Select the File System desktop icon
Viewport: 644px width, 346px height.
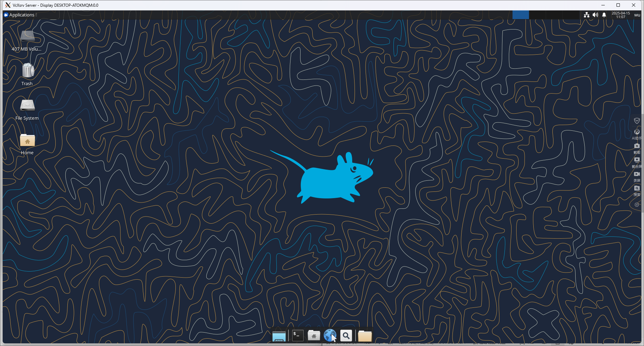pyautogui.click(x=27, y=110)
